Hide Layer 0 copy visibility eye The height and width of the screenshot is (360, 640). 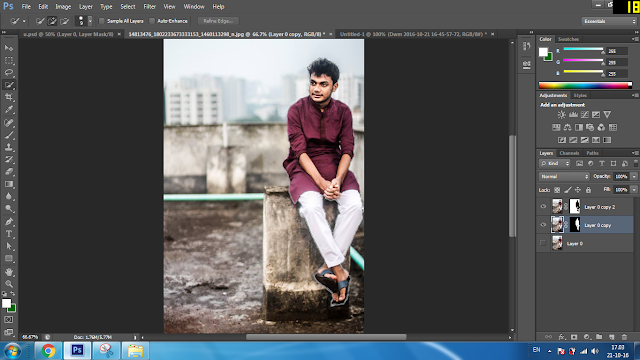[x=543, y=224]
